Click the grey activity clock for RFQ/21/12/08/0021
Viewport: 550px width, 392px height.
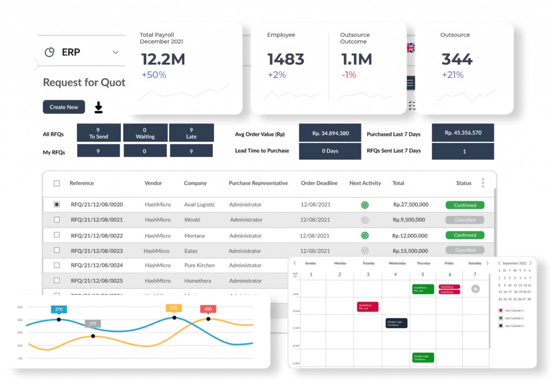pos(365,220)
